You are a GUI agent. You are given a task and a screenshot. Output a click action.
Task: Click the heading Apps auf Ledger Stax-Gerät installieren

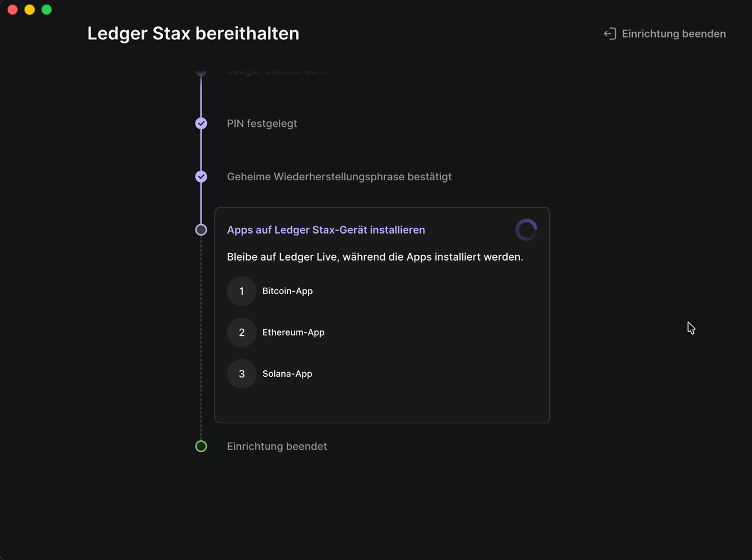click(326, 230)
